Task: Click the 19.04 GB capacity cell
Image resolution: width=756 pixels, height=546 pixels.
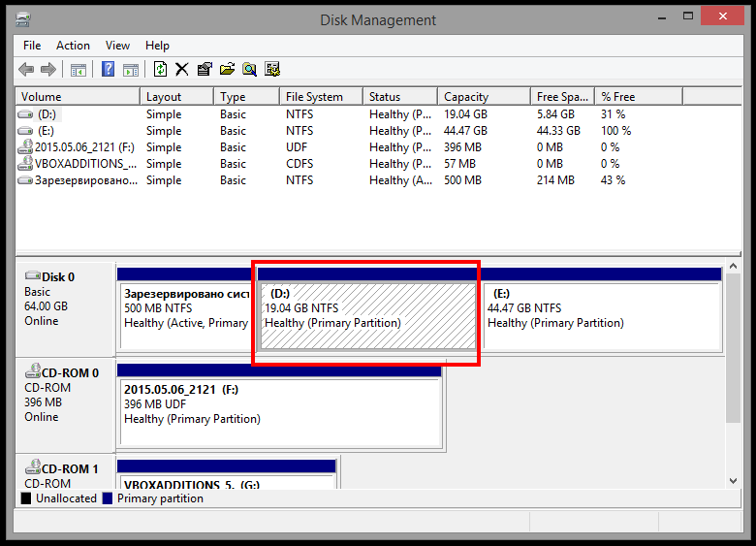Action: 465,114
